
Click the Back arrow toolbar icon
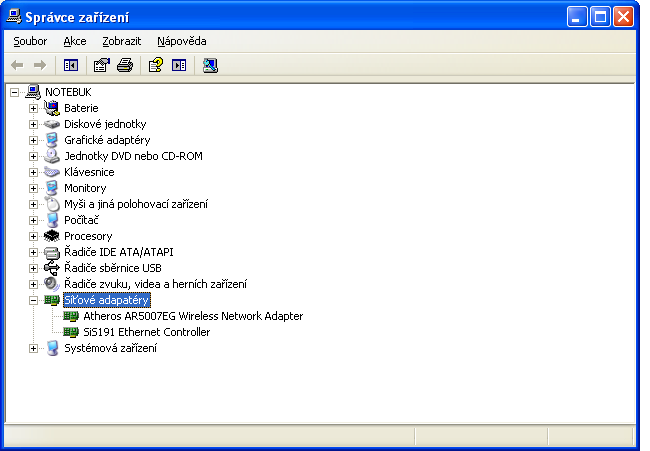coord(17,65)
